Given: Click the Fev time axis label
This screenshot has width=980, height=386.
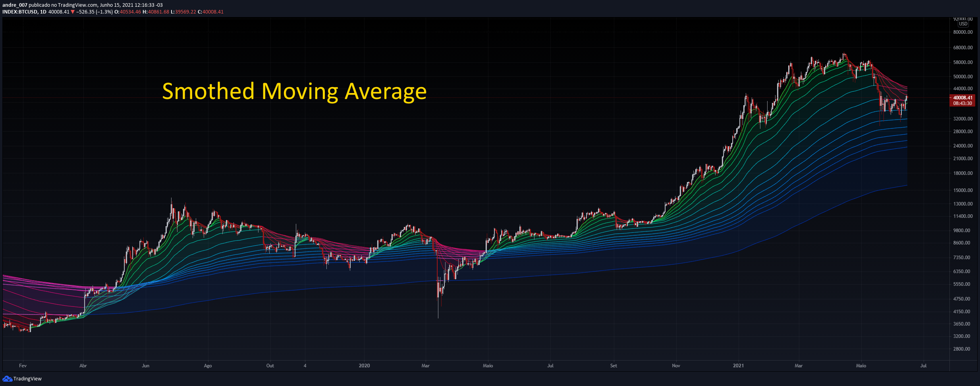Looking at the screenshot, I should pyautogui.click(x=23, y=366).
